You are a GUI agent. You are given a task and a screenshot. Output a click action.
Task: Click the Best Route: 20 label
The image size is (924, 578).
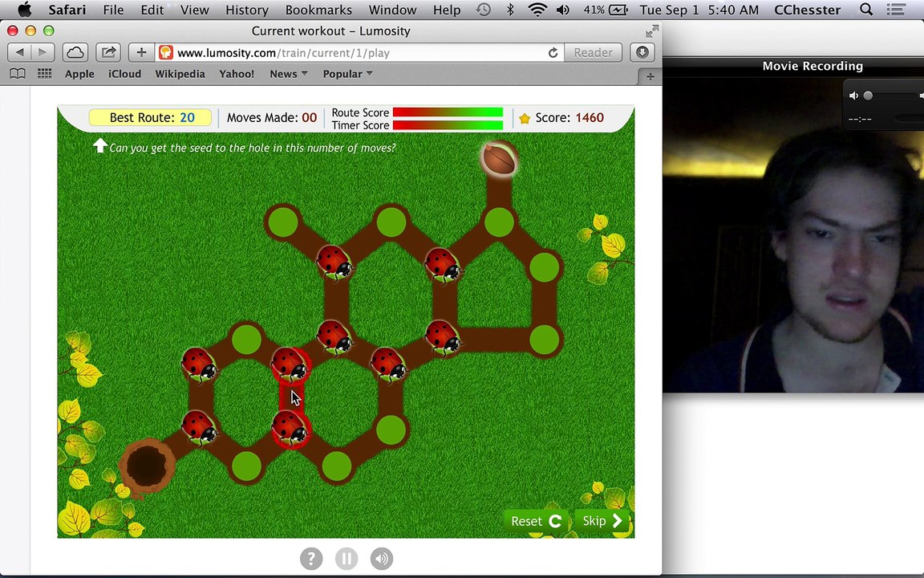[150, 117]
